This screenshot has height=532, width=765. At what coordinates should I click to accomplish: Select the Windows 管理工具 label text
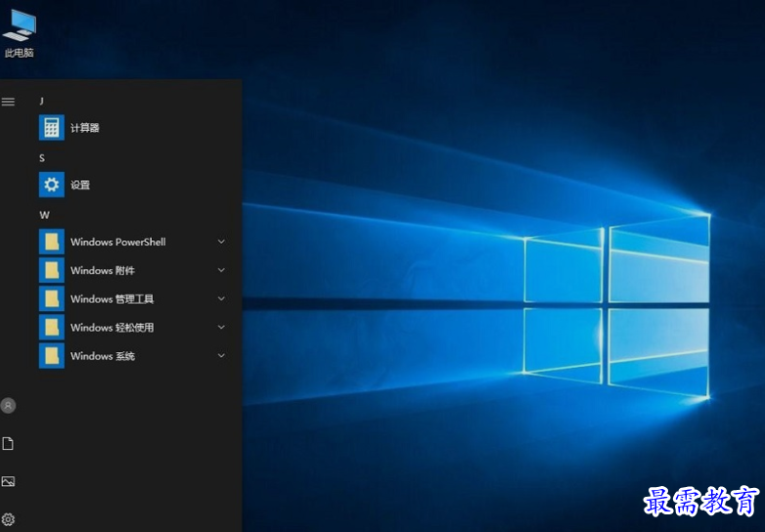pyautogui.click(x=112, y=299)
